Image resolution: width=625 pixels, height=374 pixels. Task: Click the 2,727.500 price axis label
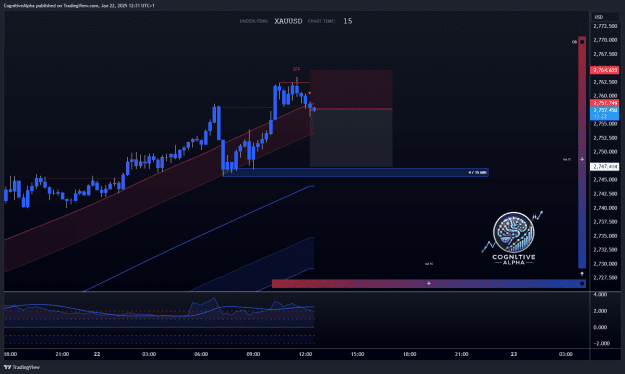coord(605,278)
